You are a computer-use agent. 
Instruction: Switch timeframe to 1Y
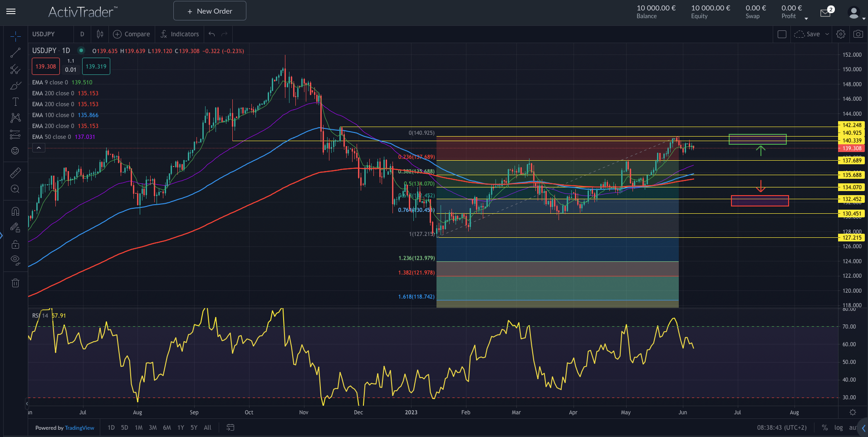click(x=180, y=427)
